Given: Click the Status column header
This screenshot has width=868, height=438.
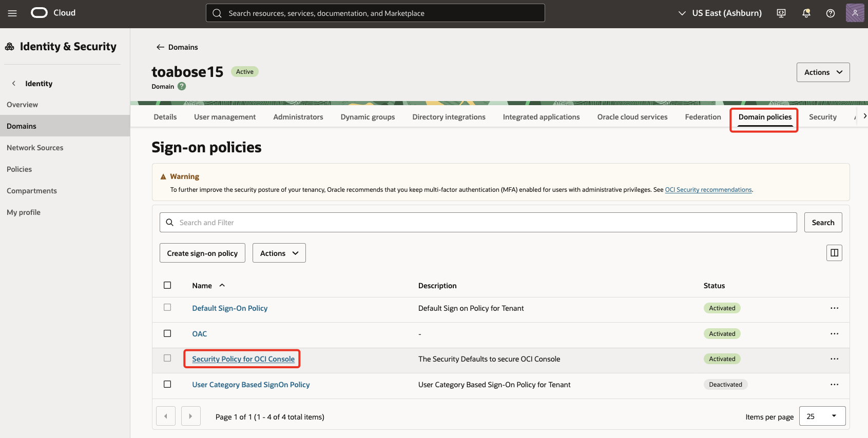Looking at the screenshot, I should point(714,286).
